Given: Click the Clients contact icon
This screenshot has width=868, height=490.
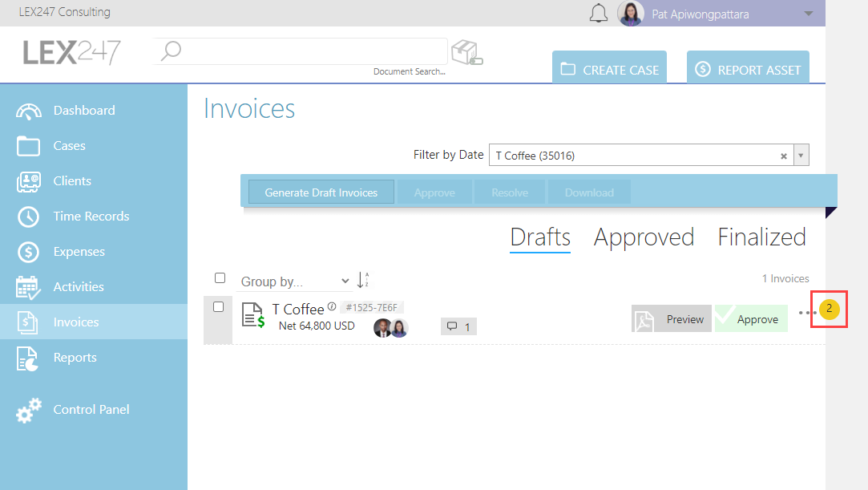Looking at the screenshot, I should pos(28,181).
